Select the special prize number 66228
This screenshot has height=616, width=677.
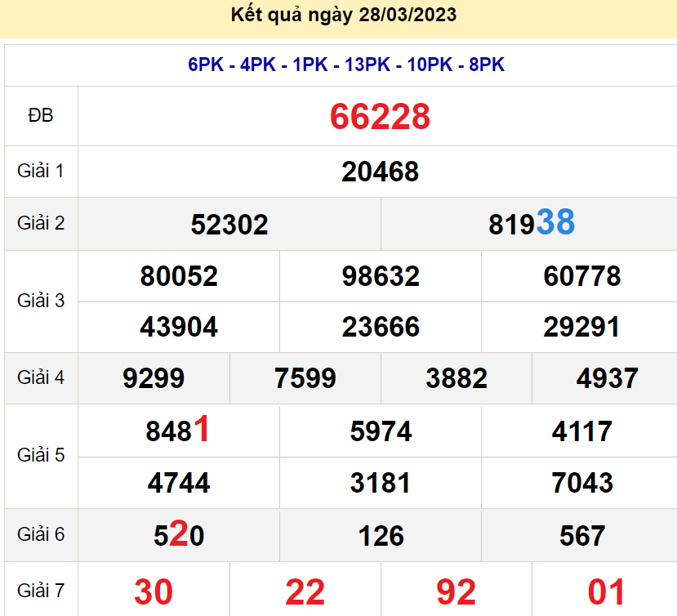click(x=380, y=117)
